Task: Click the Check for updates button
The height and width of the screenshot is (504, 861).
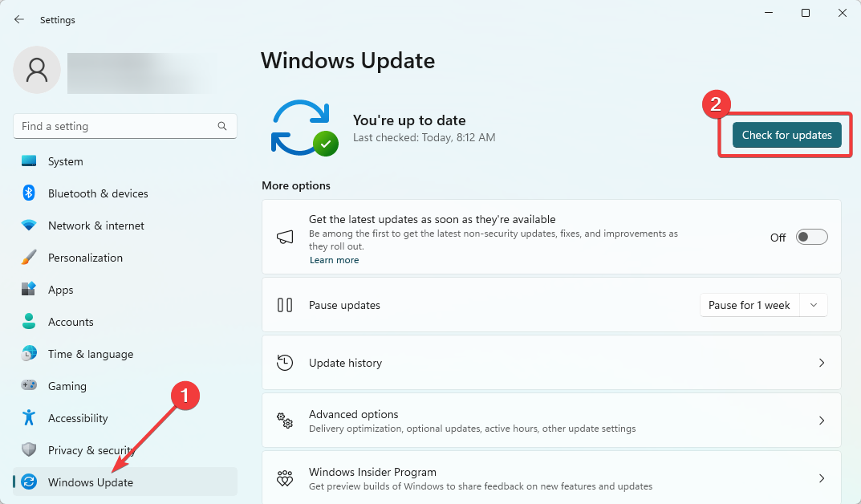Action: pos(787,135)
